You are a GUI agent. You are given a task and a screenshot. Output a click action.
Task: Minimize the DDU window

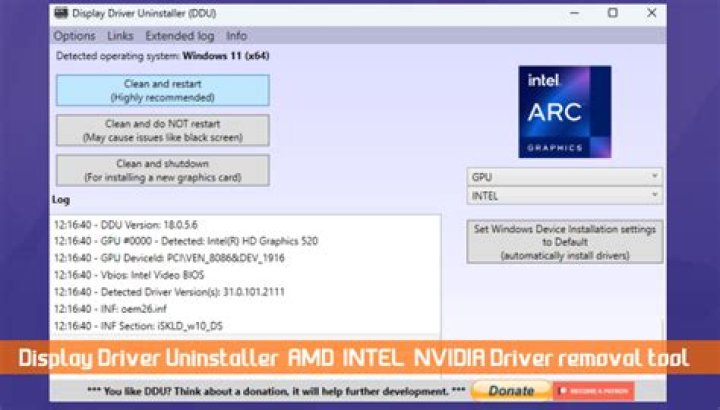(574, 13)
